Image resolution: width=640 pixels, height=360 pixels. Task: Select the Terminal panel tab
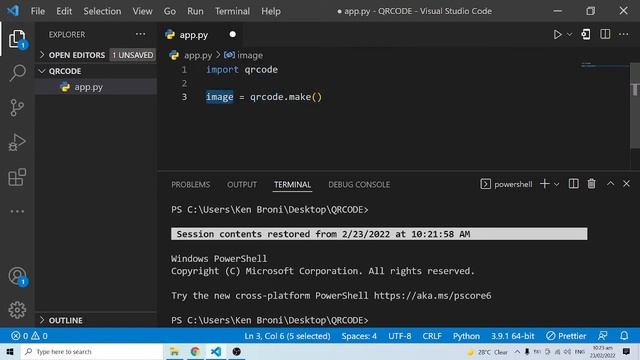[292, 184]
